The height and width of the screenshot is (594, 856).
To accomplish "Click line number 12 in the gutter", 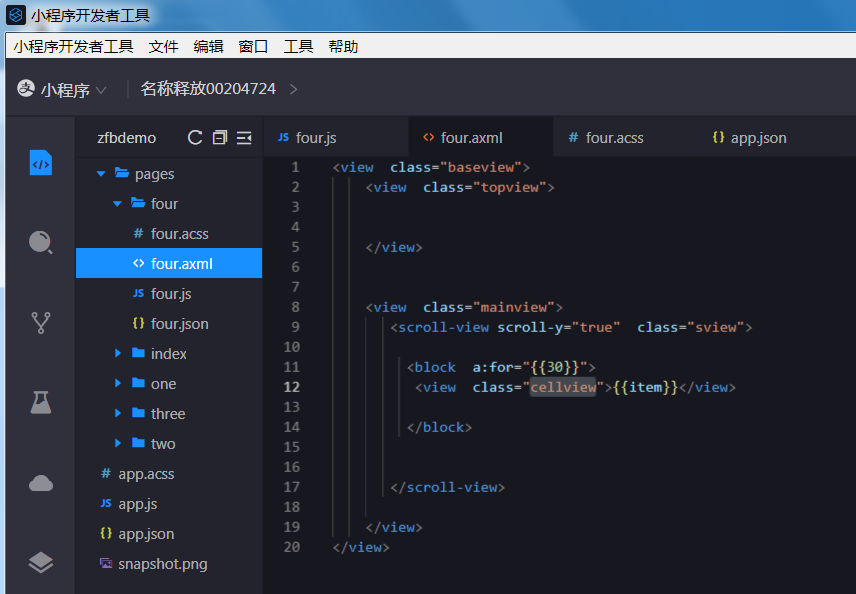I will [292, 387].
